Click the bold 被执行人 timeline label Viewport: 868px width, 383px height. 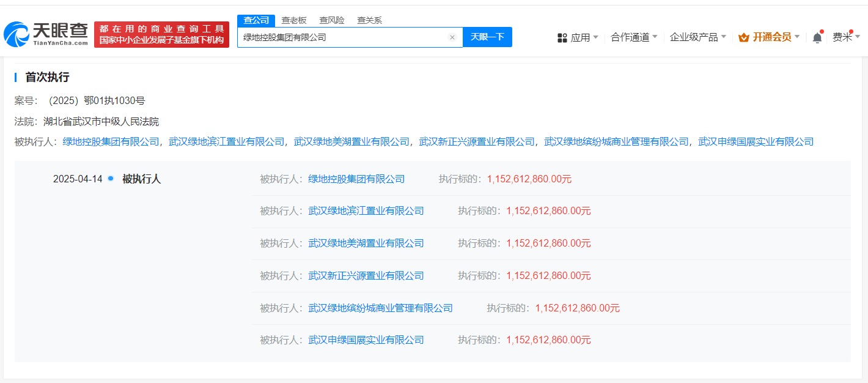point(141,179)
